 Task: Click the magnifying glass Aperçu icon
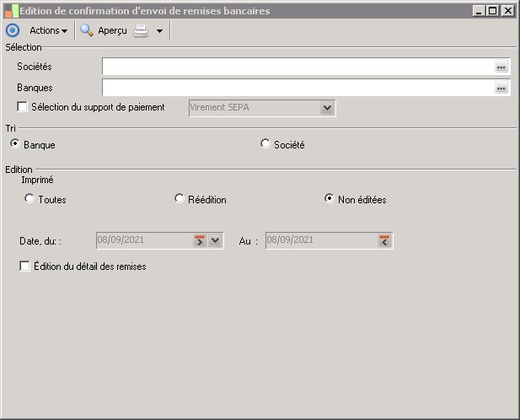coord(87,30)
